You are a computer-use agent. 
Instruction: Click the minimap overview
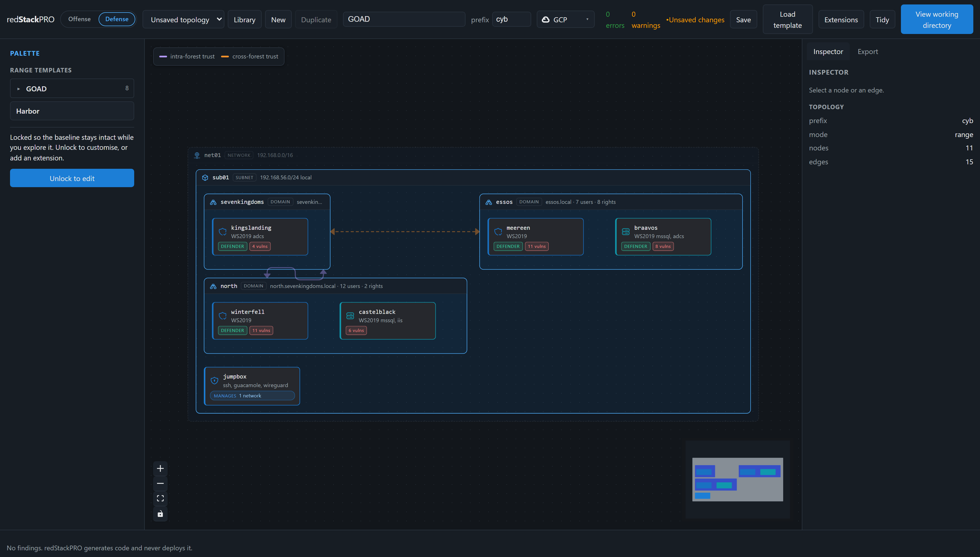click(x=737, y=479)
